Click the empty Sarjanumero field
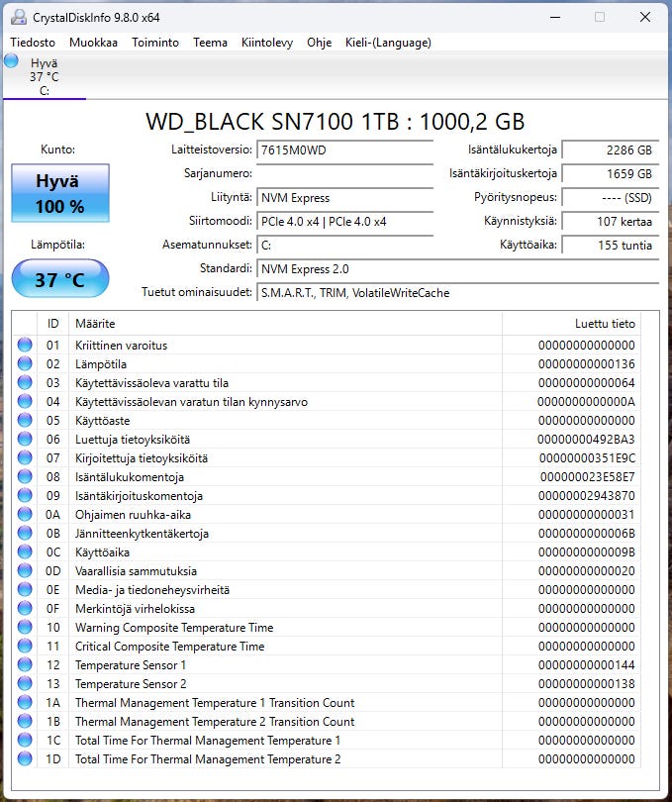Image resolution: width=672 pixels, height=802 pixels. [344, 174]
